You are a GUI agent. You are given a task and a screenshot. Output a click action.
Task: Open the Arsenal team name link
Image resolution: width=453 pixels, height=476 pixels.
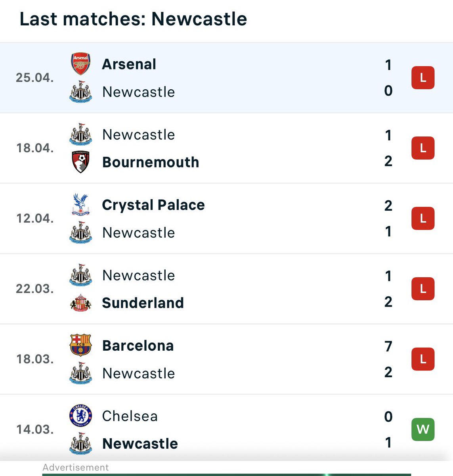(129, 64)
